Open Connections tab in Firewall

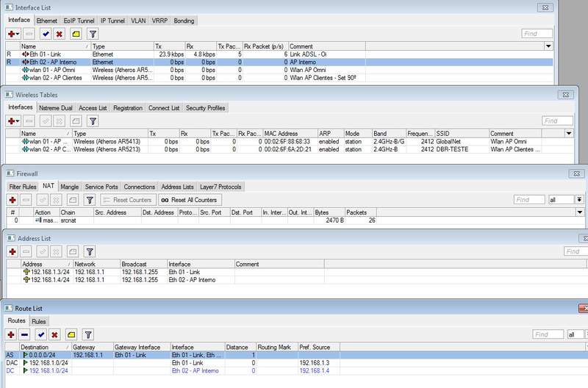coord(140,187)
